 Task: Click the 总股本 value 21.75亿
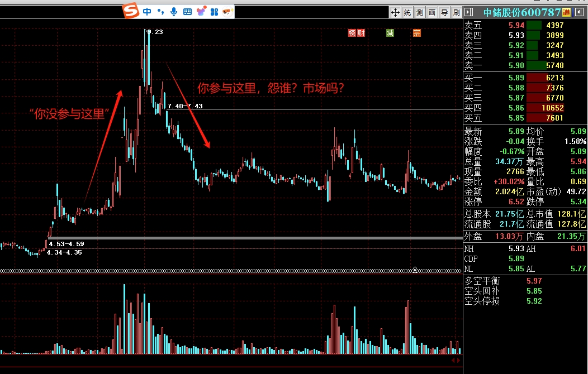[509, 214]
